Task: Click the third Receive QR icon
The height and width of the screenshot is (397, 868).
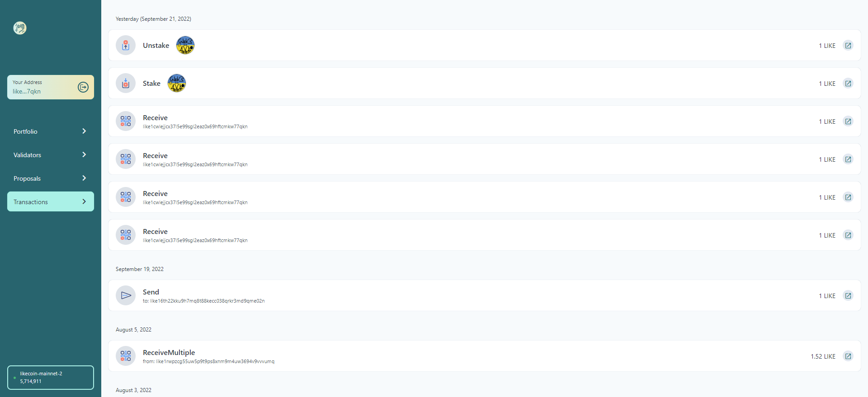Action: pos(126,197)
